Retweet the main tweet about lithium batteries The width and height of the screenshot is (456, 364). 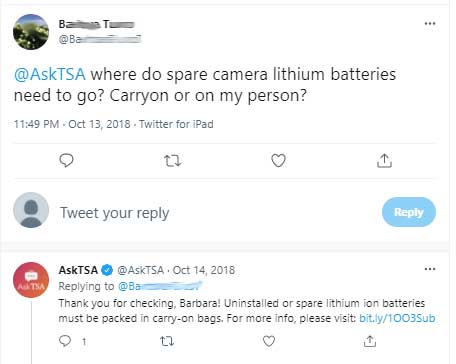coord(172,161)
